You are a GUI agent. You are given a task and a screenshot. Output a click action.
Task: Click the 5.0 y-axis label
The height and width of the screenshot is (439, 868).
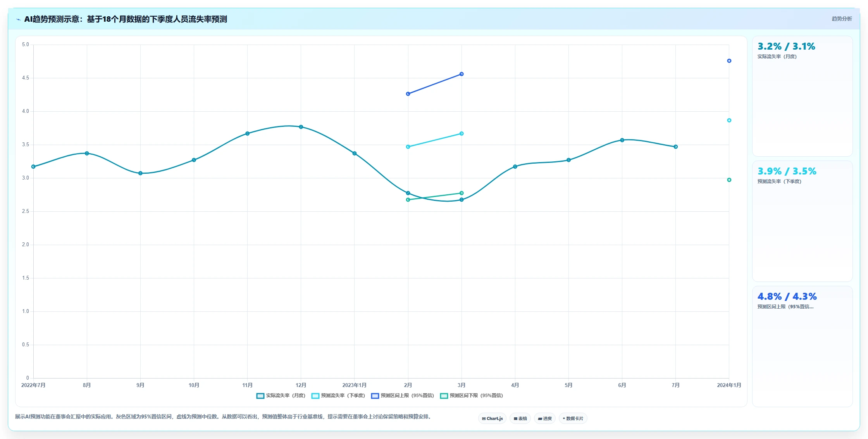click(x=26, y=45)
